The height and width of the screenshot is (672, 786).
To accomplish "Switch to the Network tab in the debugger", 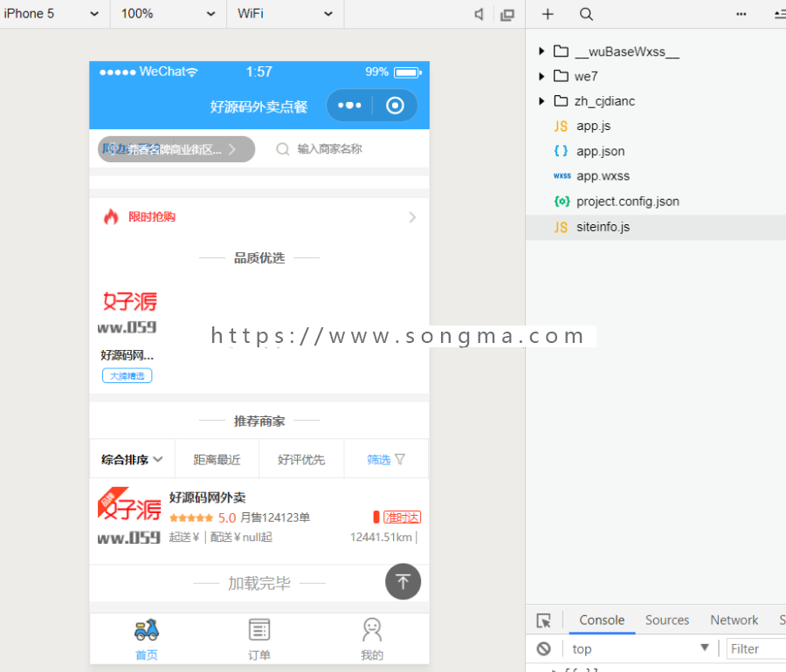I will 734,620.
